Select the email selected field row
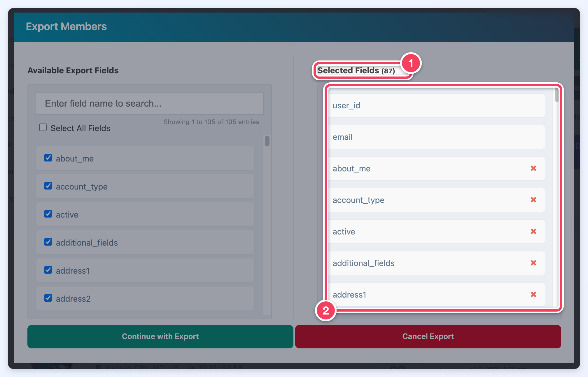The image size is (588, 377). 437,137
